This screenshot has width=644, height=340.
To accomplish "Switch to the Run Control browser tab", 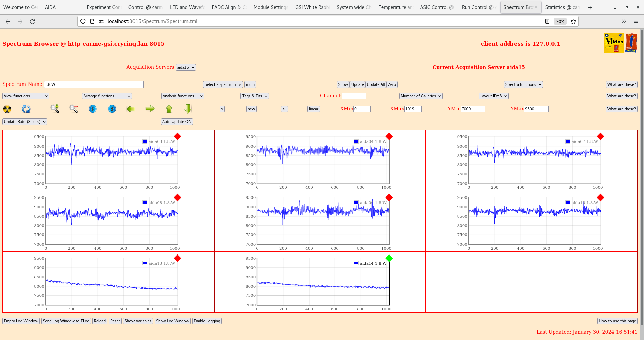I will click(x=477, y=7).
